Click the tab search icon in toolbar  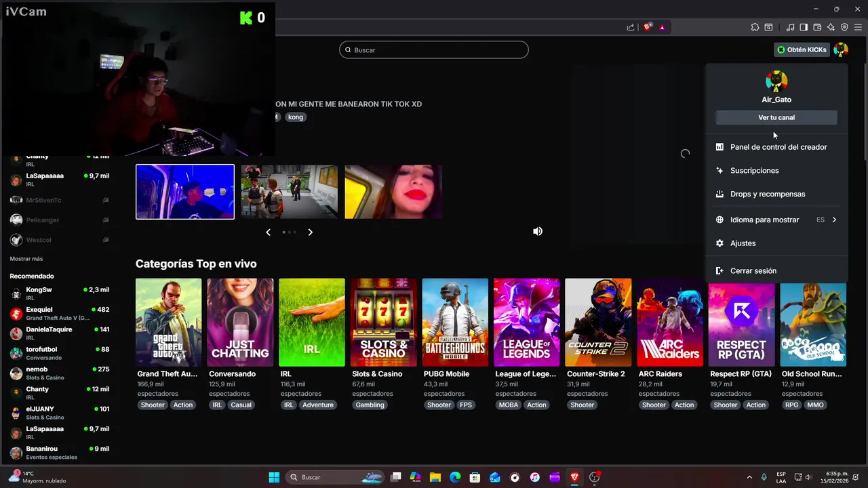click(x=768, y=27)
